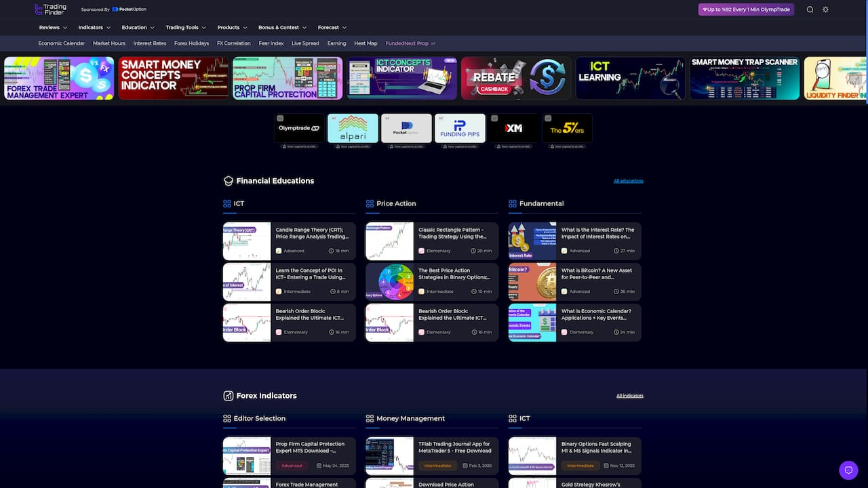Click the ICT section grid icon
The width and height of the screenshot is (868, 488).
coord(226,203)
